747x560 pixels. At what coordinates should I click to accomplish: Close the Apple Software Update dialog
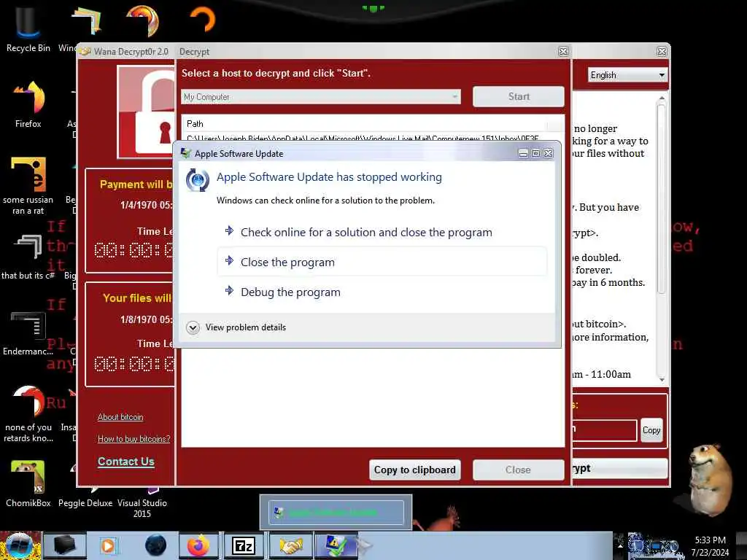pos(549,153)
